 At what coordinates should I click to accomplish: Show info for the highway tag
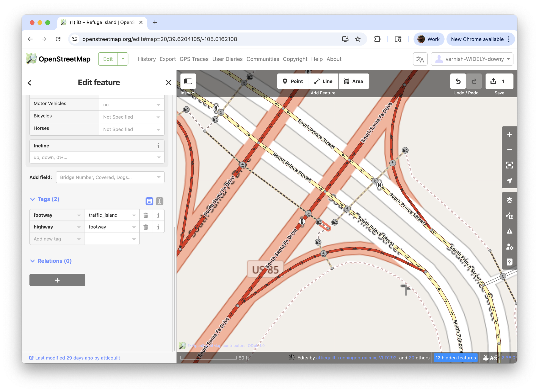[x=158, y=227]
